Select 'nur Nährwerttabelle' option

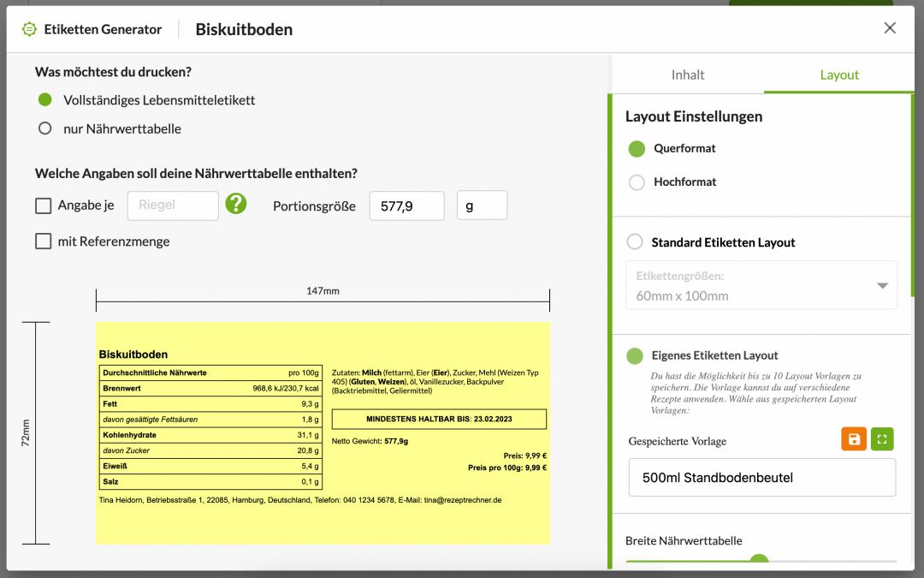coord(44,129)
